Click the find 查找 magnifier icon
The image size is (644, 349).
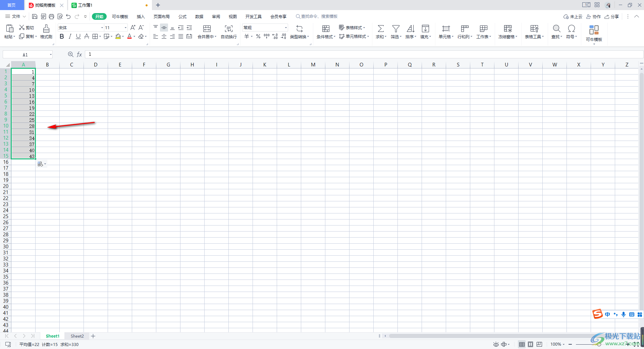tap(556, 29)
